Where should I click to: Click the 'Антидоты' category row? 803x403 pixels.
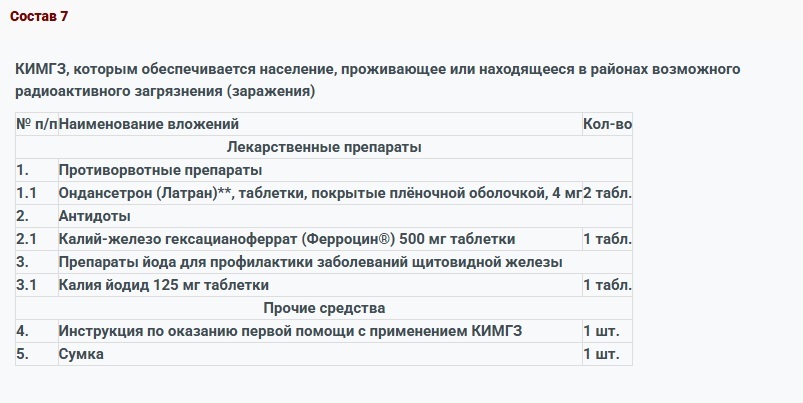[x=324, y=216]
